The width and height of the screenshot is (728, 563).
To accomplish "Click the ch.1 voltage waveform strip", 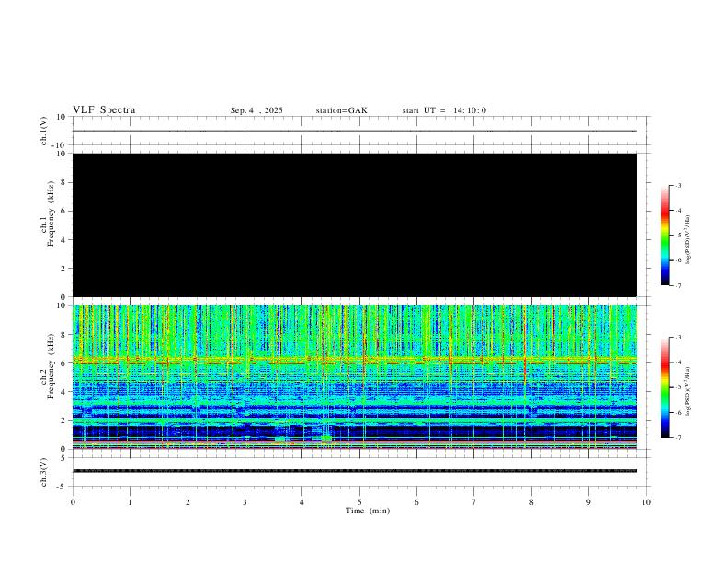I will (355, 131).
